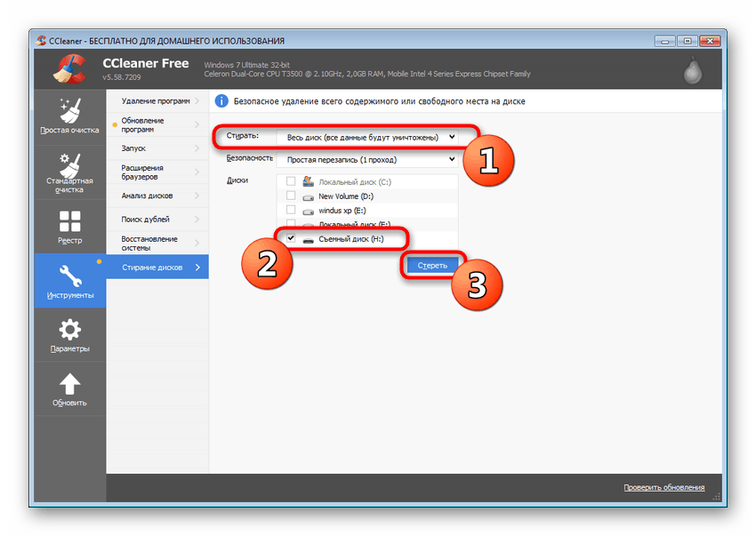
Task: Open Запуск menu item
Action: click(x=157, y=148)
